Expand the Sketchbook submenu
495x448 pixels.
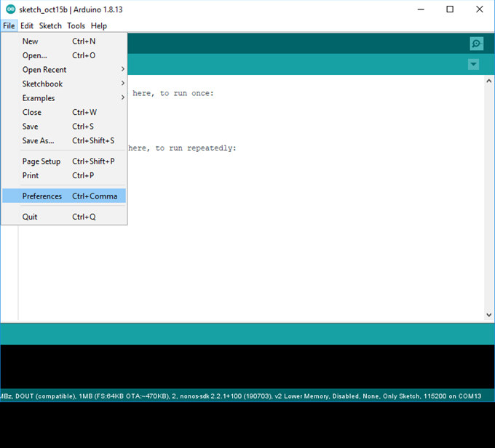tap(64, 84)
